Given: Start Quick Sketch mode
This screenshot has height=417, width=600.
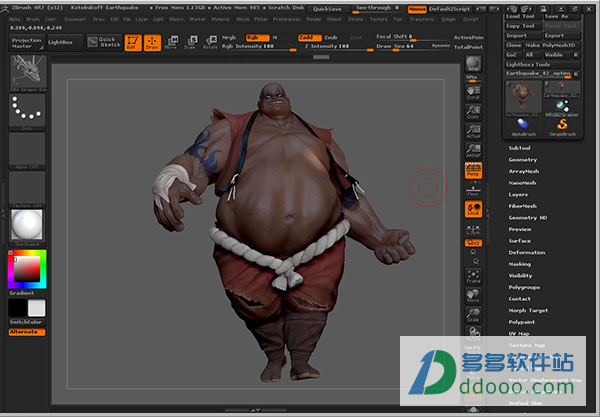Looking at the screenshot, I should 104,42.
